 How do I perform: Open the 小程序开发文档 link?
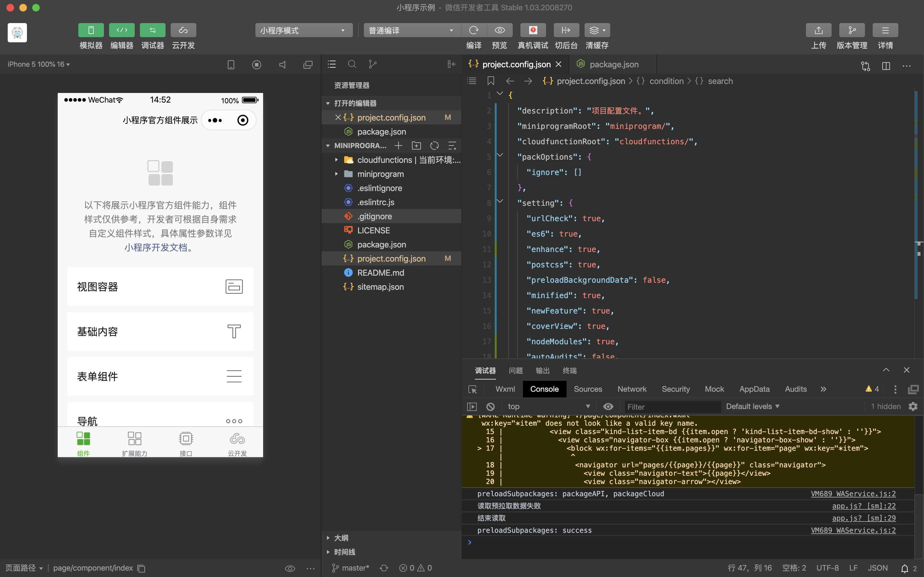[155, 248]
